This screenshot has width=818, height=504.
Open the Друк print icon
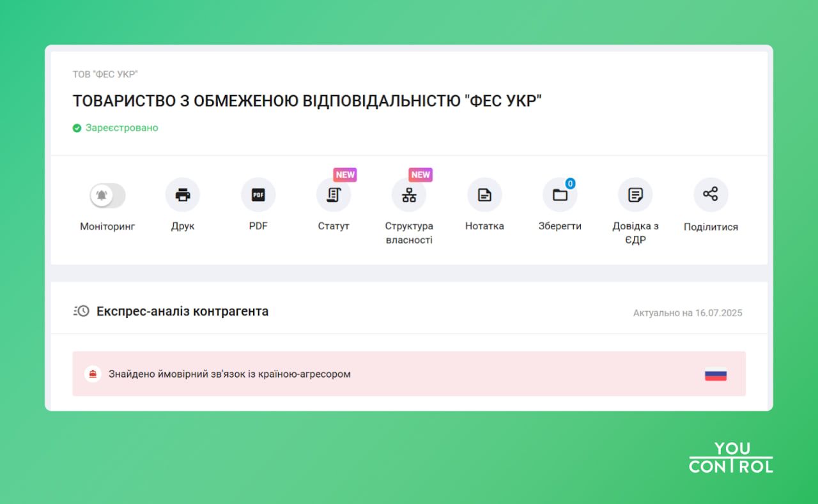tap(183, 194)
